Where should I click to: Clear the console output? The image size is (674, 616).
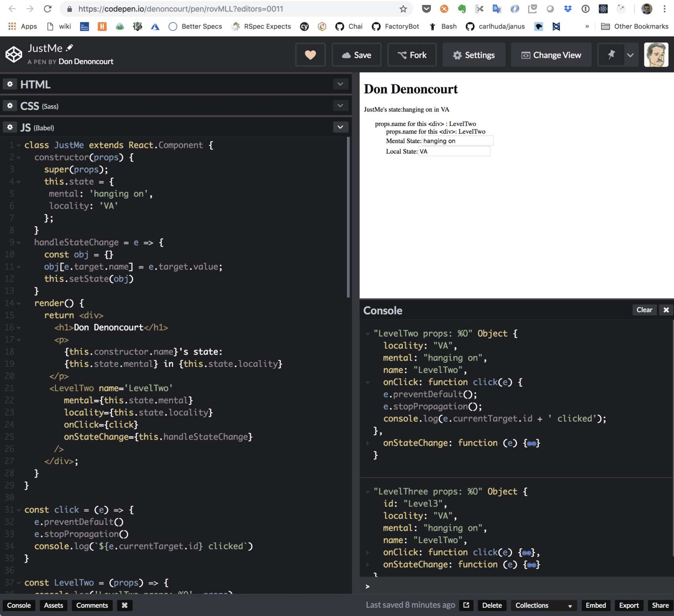coord(644,310)
